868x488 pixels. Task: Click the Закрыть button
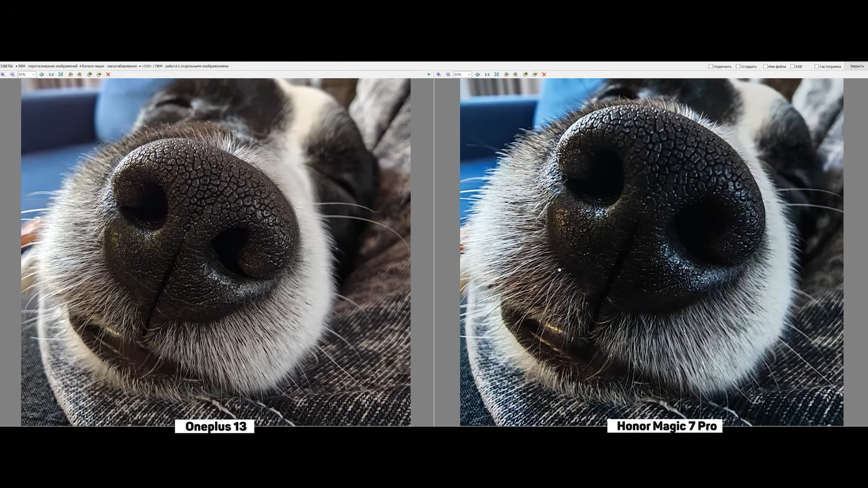tap(857, 66)
